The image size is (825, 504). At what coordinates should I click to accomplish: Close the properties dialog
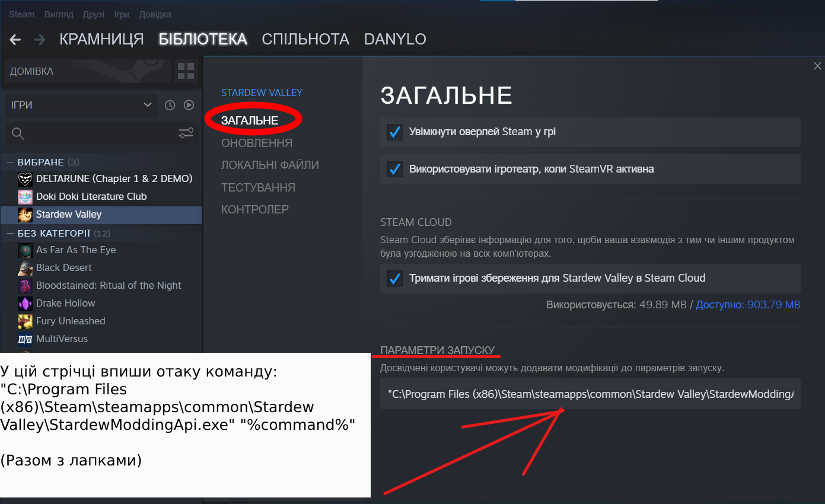click(817, 66)
